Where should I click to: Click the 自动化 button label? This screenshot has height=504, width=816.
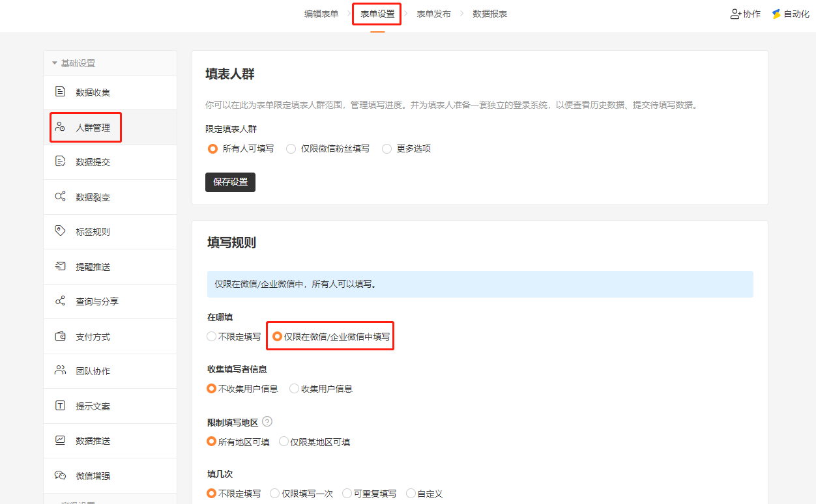tap(796, 14)
